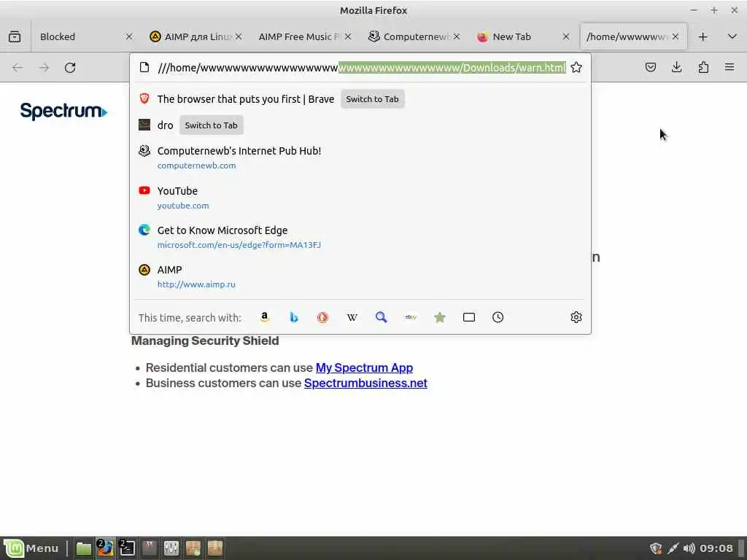Click inside the URL address field
This screenshot has width=747, height=560.
point(361,68)
